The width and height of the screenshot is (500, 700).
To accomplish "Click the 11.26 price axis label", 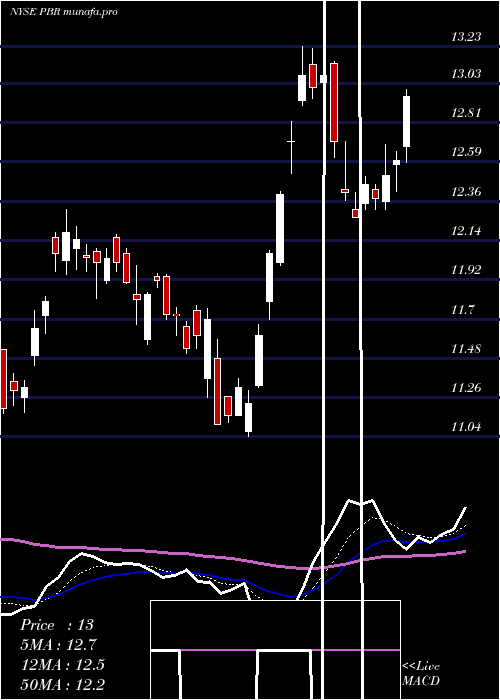I will (466, 388).
